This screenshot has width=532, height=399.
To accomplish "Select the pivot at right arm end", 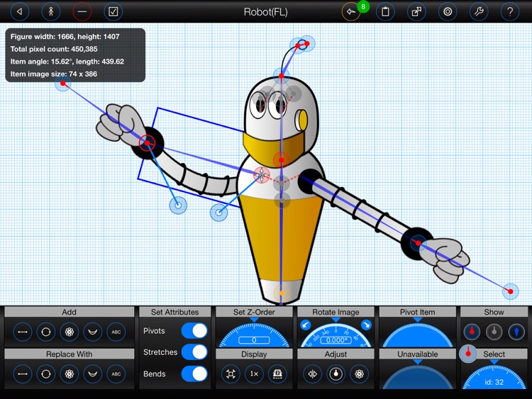I will [510, 291].
